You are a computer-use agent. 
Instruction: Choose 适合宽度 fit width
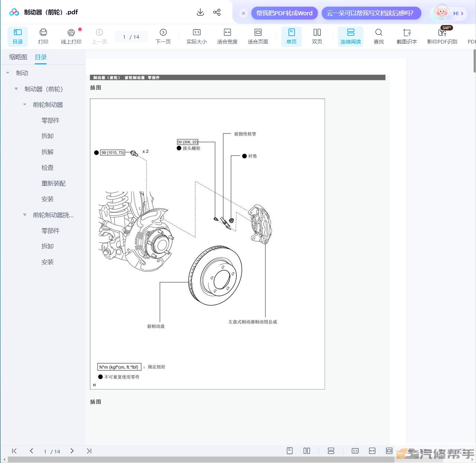click(227, 37)
